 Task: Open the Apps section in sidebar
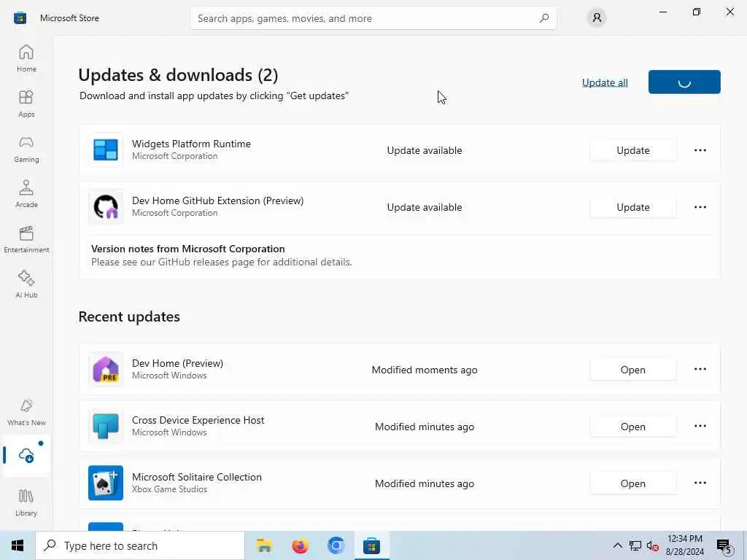(x=26, y=104)
